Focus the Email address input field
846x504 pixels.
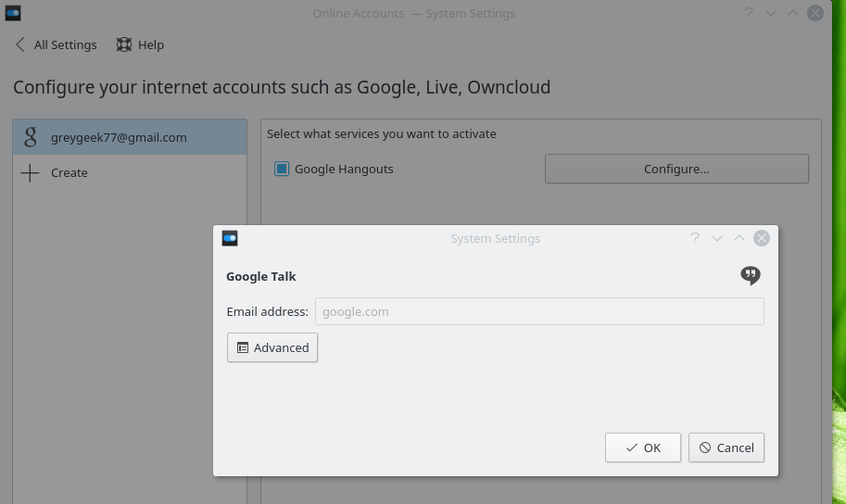coord(539,311)
